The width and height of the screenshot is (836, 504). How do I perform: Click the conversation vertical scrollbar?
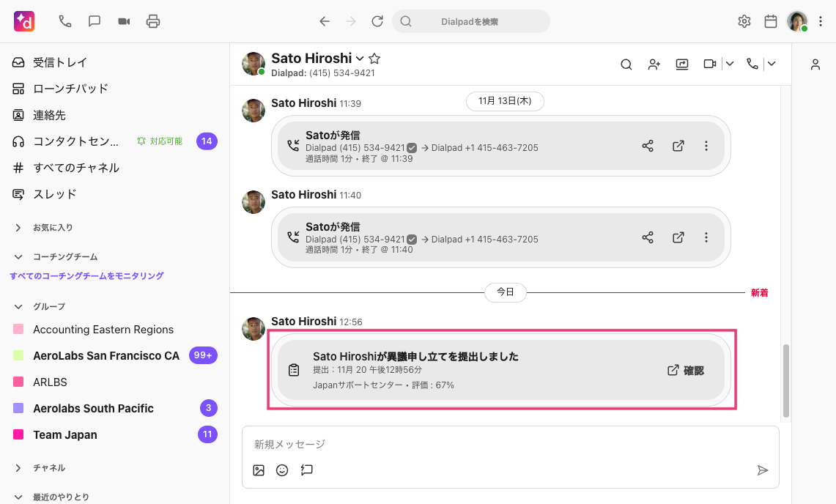coord(786,381)
